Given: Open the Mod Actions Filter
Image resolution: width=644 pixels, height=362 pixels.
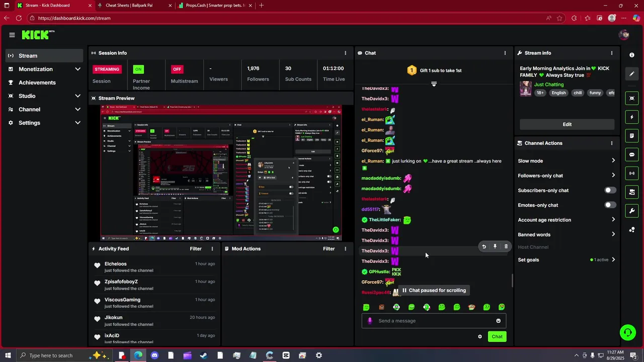Looking at the screenshot, I should pos(329,249).
